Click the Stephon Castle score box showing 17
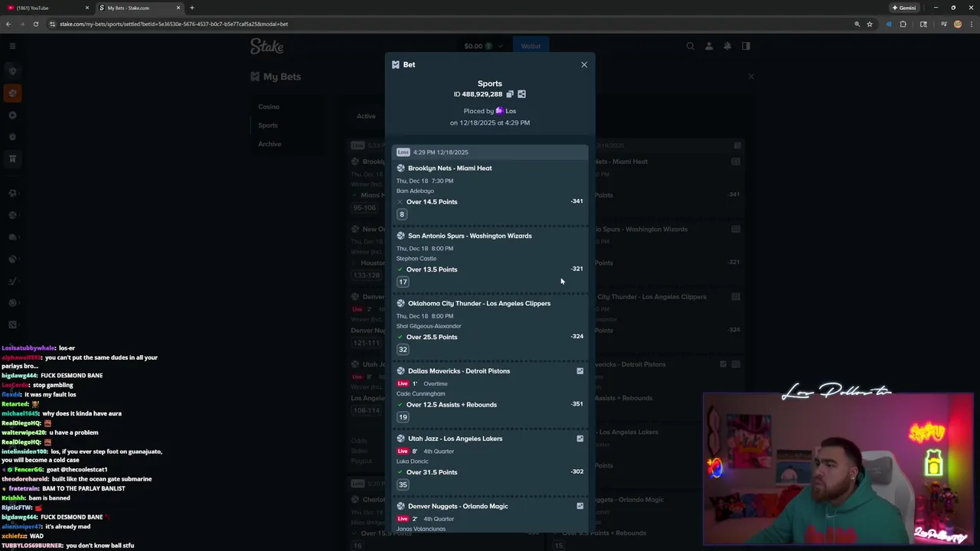 coord(403,282)
